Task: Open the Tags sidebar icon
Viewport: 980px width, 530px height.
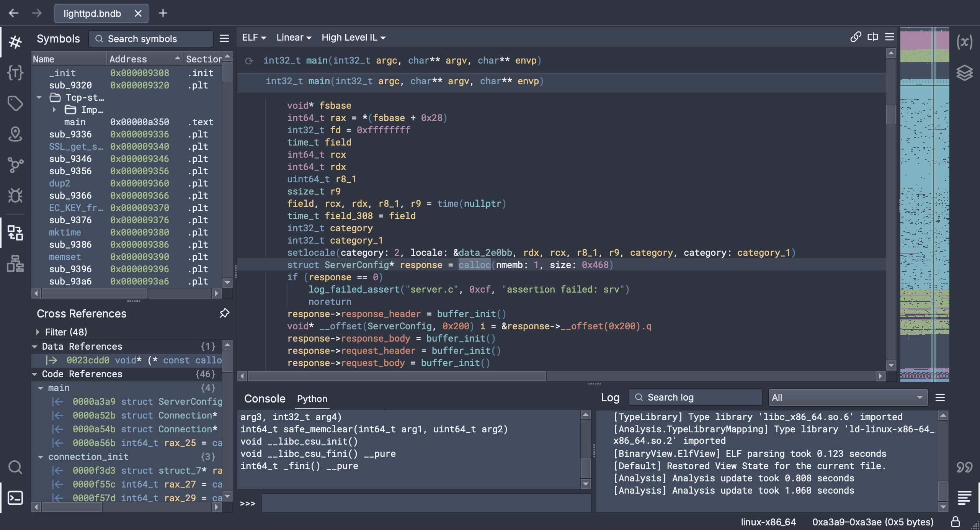Action: pos(15,103)
